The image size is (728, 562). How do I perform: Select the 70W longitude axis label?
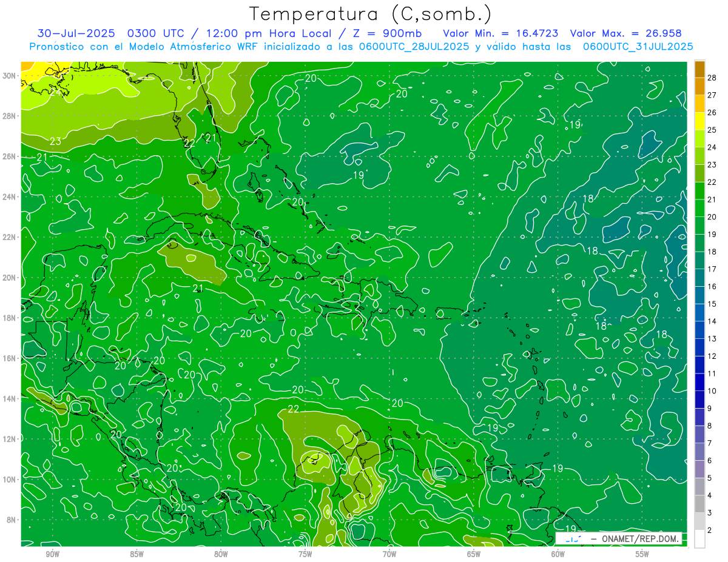point(389,554)
